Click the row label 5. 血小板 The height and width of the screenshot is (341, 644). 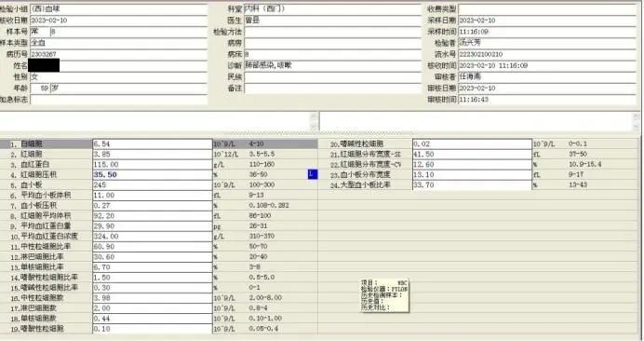(27, 185)
